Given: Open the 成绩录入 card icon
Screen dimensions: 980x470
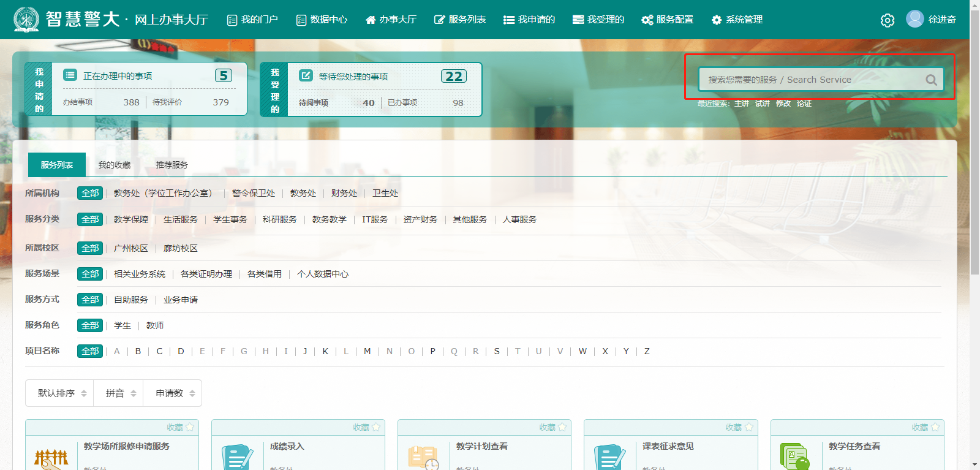Looking at the screenshot, I should [238, 458].
